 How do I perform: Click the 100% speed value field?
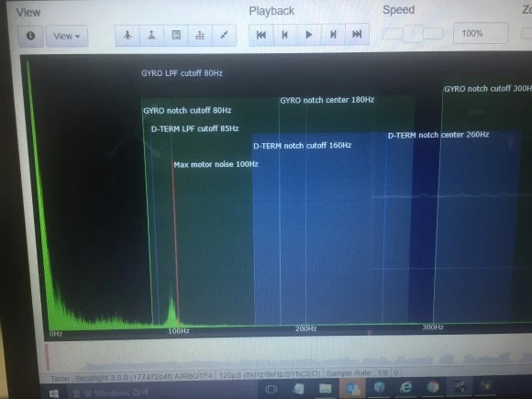(481, 33)
